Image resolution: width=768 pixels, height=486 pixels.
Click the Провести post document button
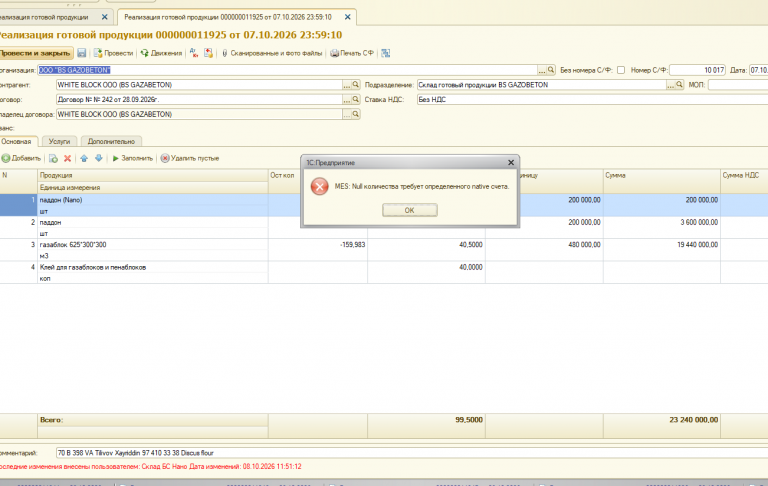pos(113,53)
